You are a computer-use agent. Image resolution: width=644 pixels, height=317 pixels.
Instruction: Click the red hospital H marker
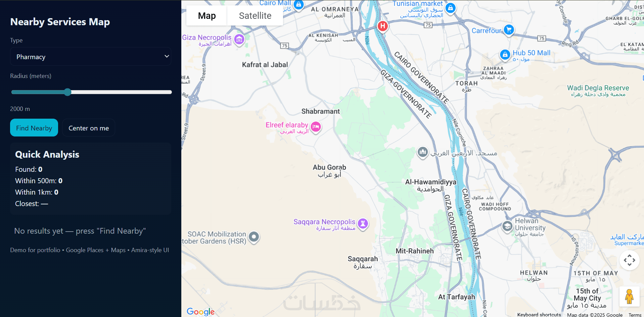click(382, 26)
